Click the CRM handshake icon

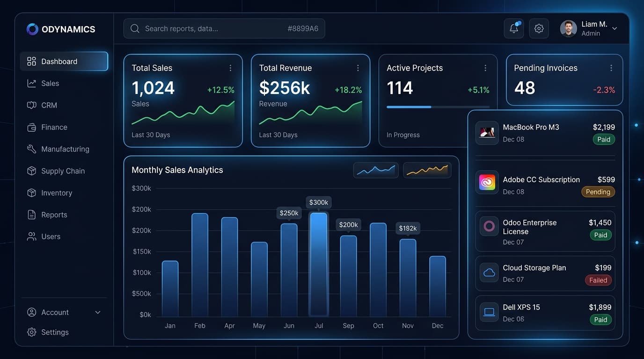[x=31, y=105]
